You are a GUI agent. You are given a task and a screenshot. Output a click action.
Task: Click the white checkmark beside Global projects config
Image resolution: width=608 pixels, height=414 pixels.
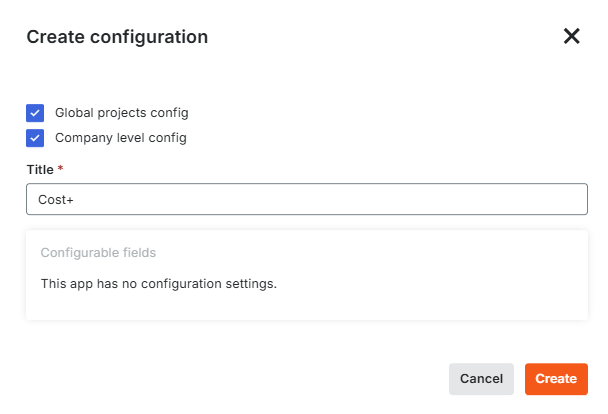click(x=35, y=113)
